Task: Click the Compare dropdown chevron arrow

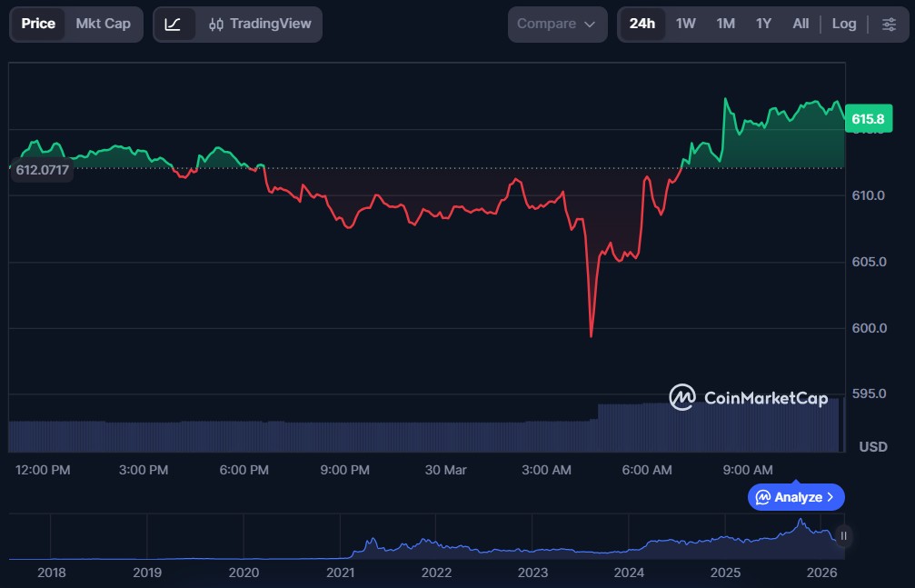Action: 590,25
